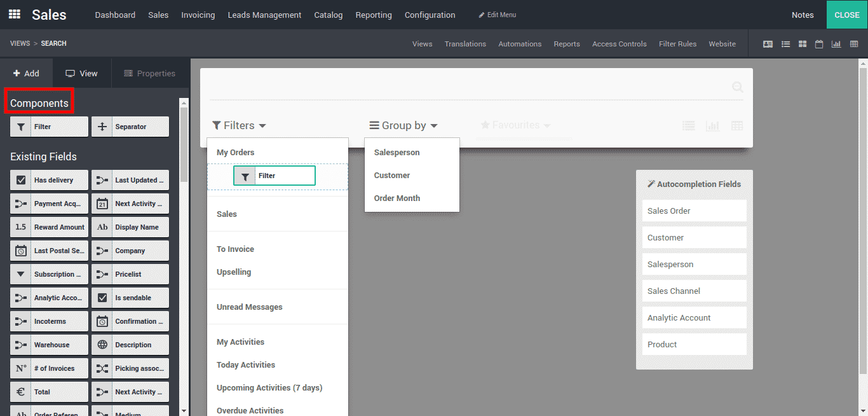Switch to the calendar view icon
This screenshot has height=416, width=868.
[819, 44]
